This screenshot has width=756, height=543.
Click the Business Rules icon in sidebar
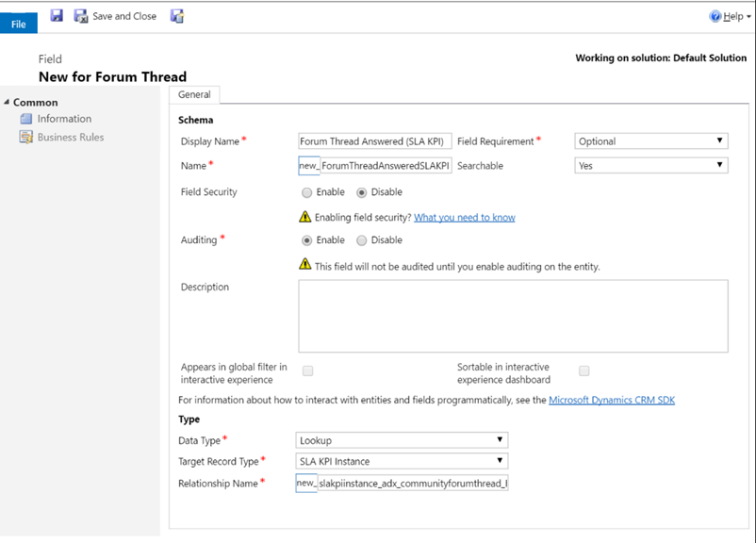(x=26, y=138)
